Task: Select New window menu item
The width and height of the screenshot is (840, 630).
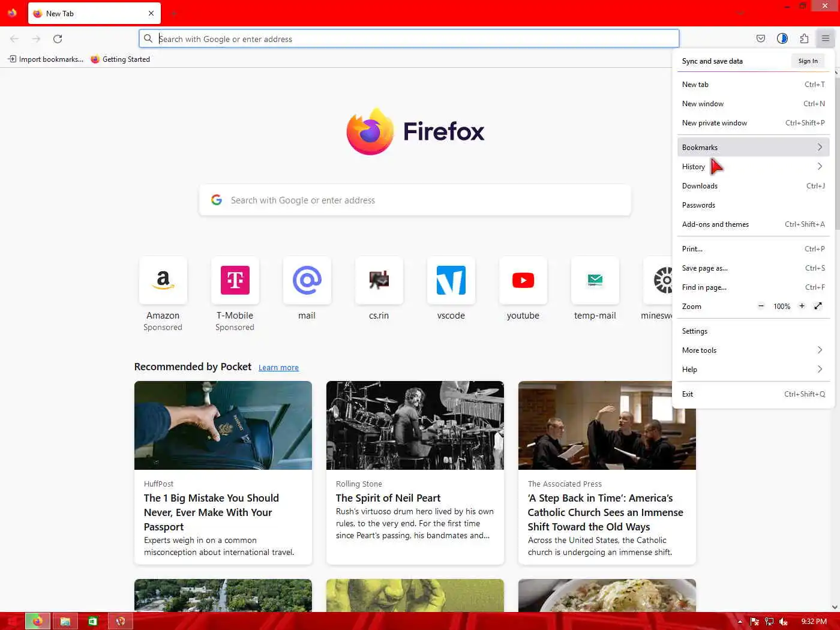Action: [754, 104]
